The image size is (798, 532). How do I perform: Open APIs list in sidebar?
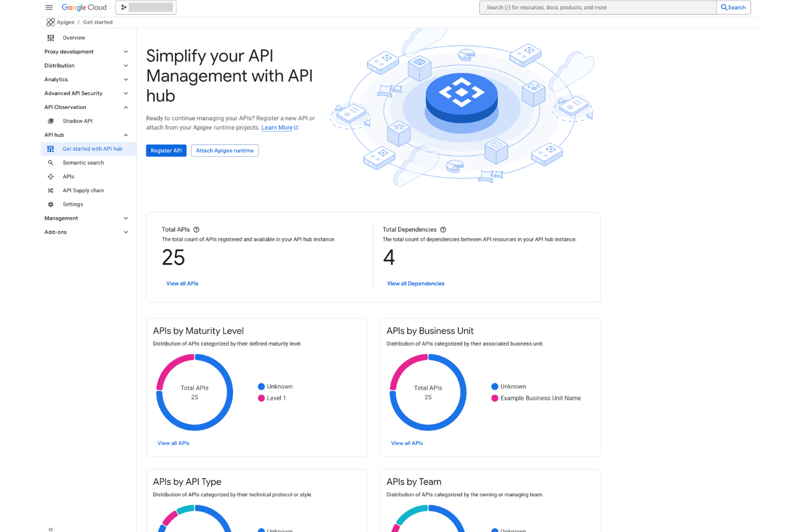tap(68, 177)
